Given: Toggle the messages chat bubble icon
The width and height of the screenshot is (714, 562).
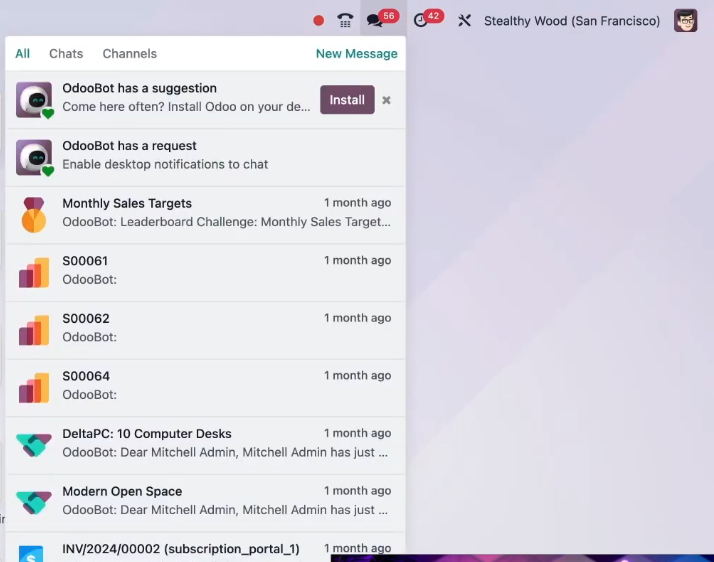Looking at the screenshot, I should click(374, 20).
